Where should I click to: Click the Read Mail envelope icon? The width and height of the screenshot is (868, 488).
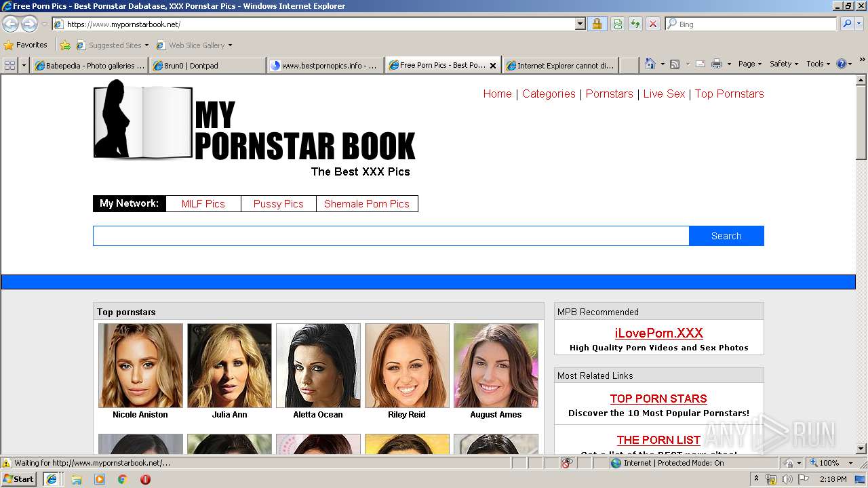[700, 64]
